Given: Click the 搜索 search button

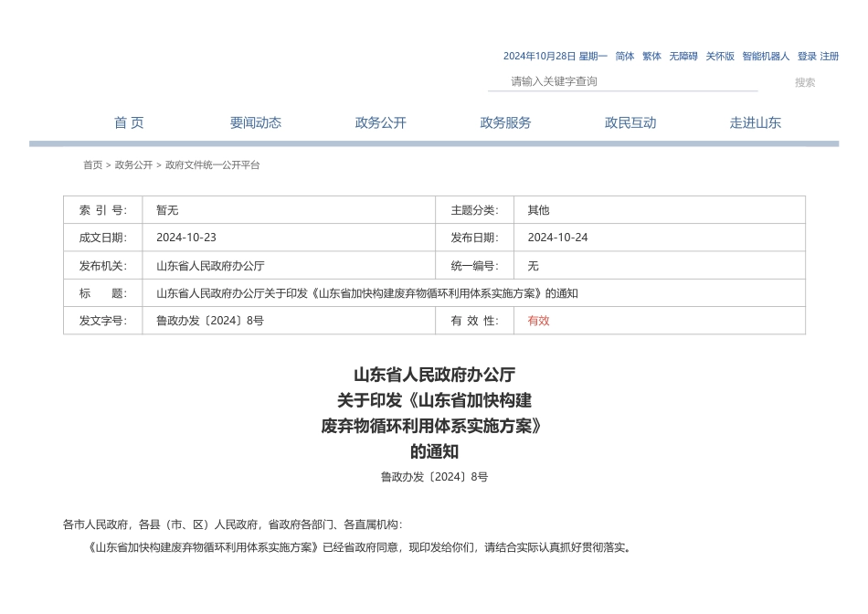Looking at the screenshot, I should pyautogui.click(x=805, y=82).
